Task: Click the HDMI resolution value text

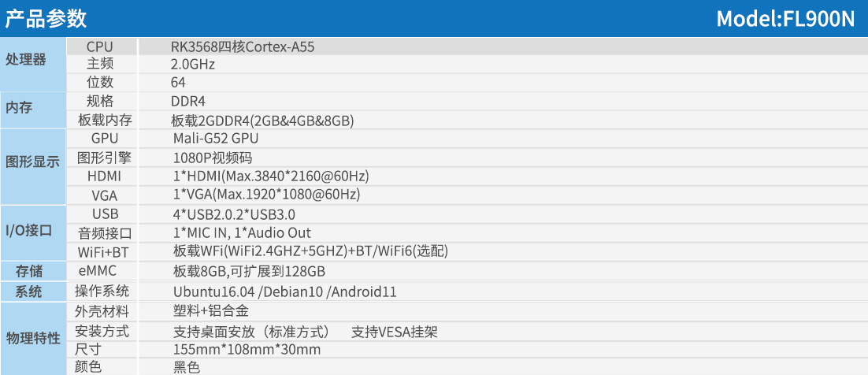Action: (x=271, y=176)
